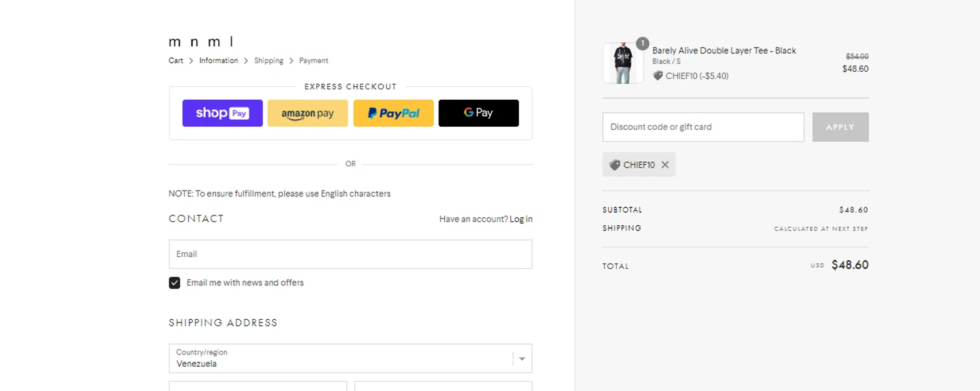This screenshot has width=980, height=391.
Task: Click the CHIEF10 discount tag icon
Action: [x=615, y=165]
